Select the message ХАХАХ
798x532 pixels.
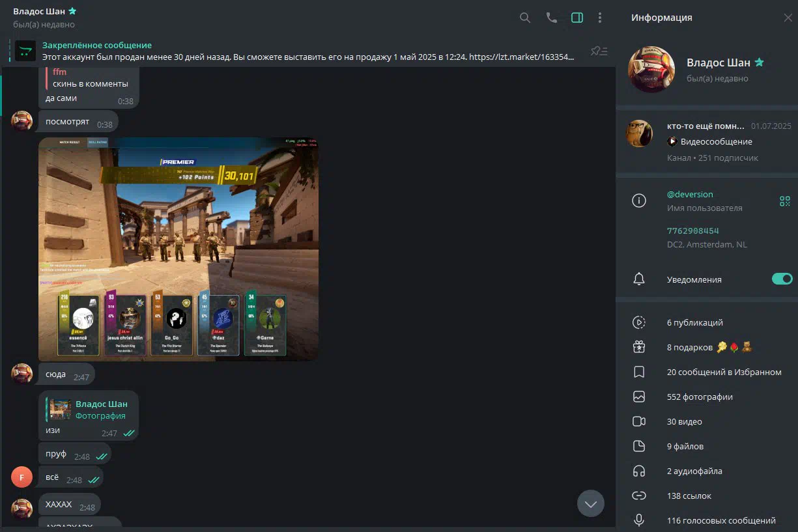tap(70, 505)
